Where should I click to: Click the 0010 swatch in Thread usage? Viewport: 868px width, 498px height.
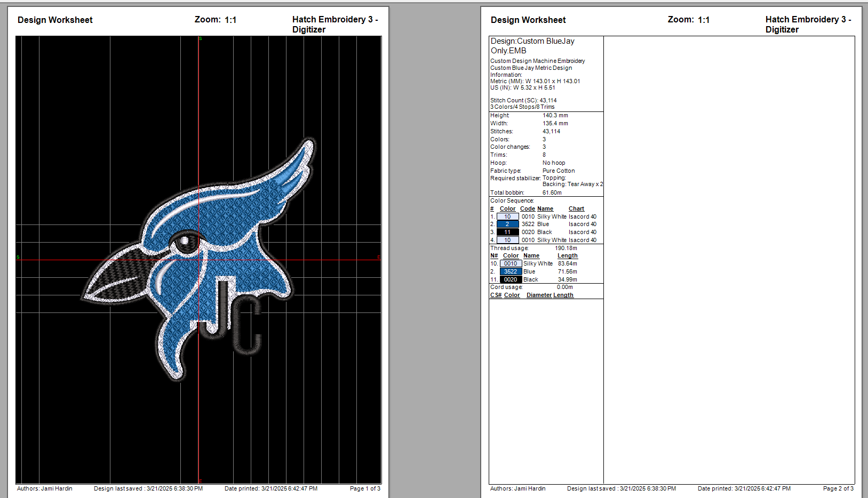tap(511, 263)
